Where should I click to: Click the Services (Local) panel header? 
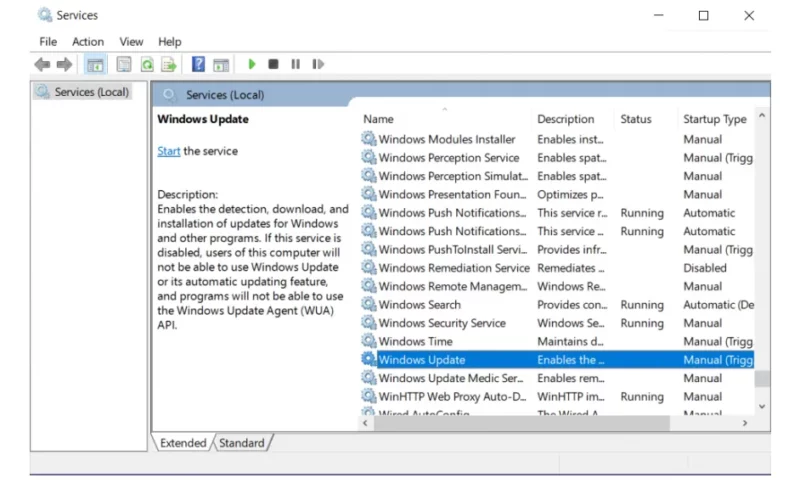click(x=225, y=95)
